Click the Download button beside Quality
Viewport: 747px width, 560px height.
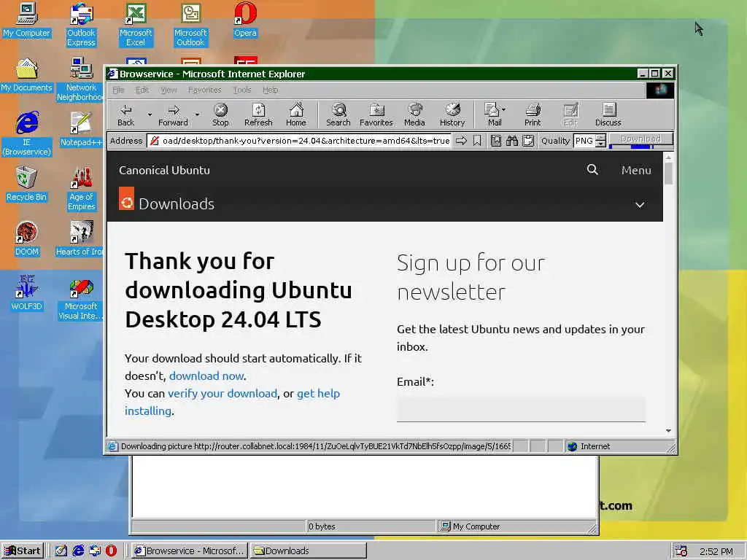(640, 139)
